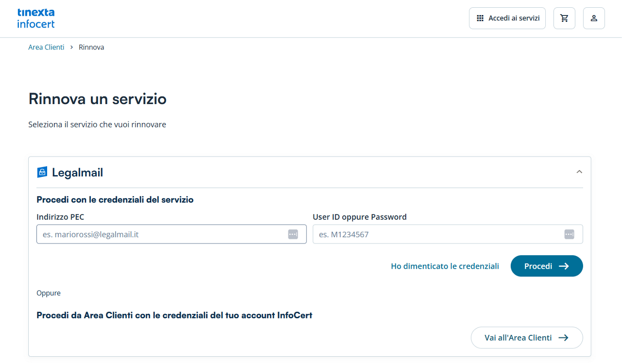This screenshot has height=364, width=622.
Task: Click the arrow icon on Procedi
Action: (564, 266)
